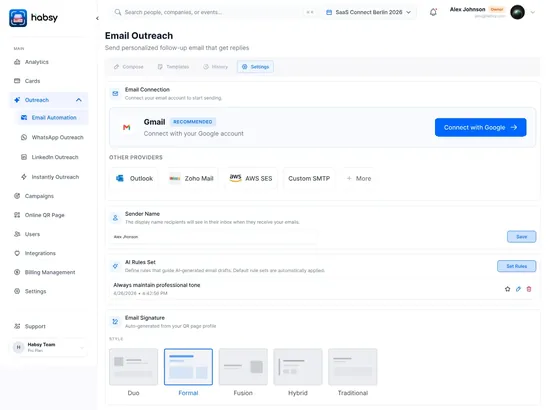The height and width of the screenshot is (410, 548).
Task: Choose Custom SMTP provider
Action: coord(309,179)
